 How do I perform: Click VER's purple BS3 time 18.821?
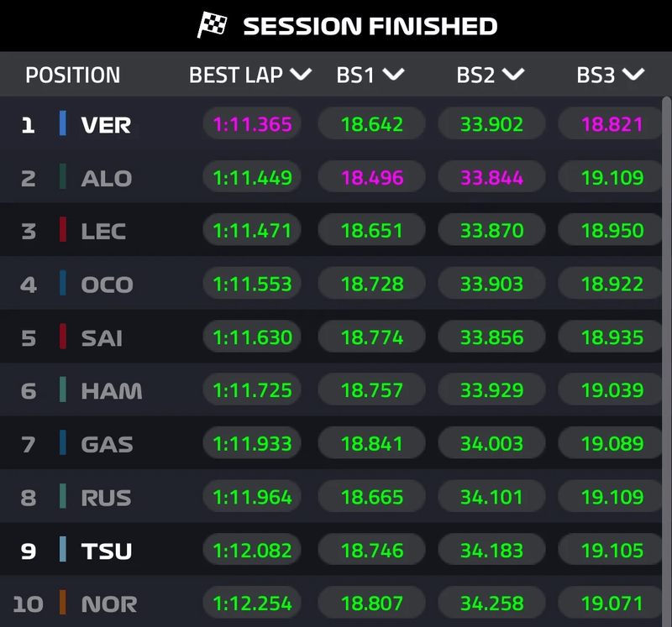[612, 125]
